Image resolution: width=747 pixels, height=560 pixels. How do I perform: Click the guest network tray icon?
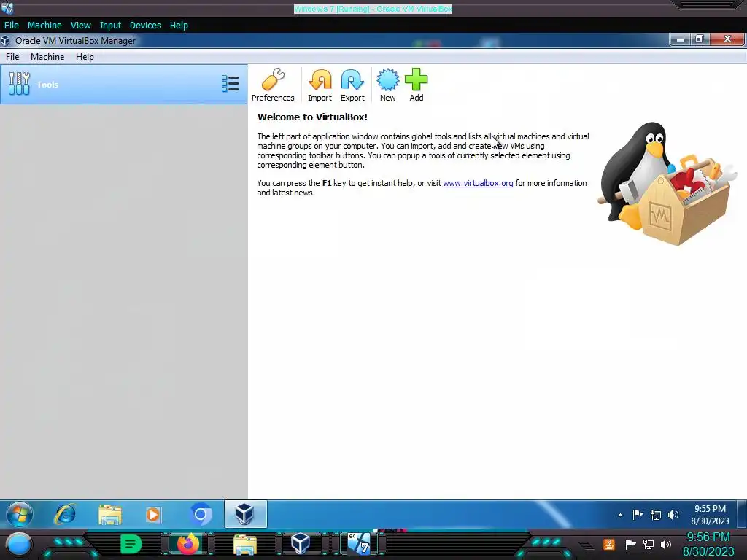click(656, 515)
